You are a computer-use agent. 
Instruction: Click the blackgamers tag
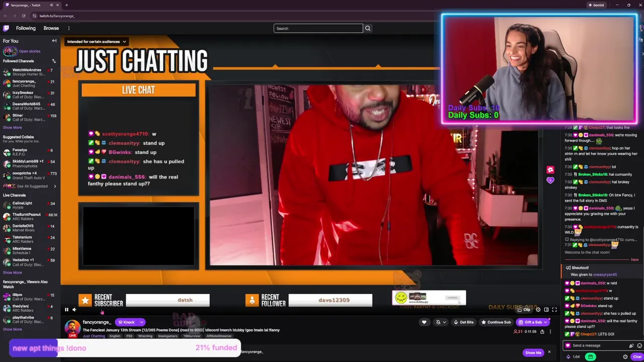click(168, 336)
